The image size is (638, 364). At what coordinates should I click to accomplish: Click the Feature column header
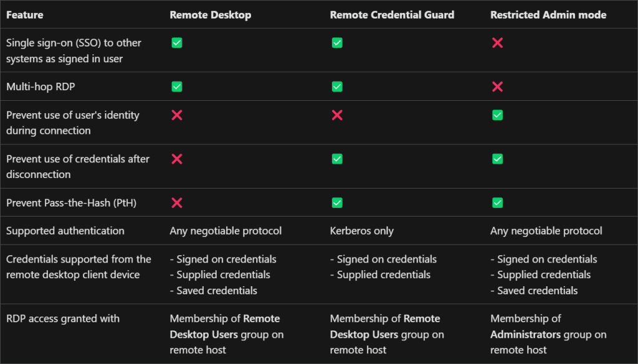click(24, 15)
